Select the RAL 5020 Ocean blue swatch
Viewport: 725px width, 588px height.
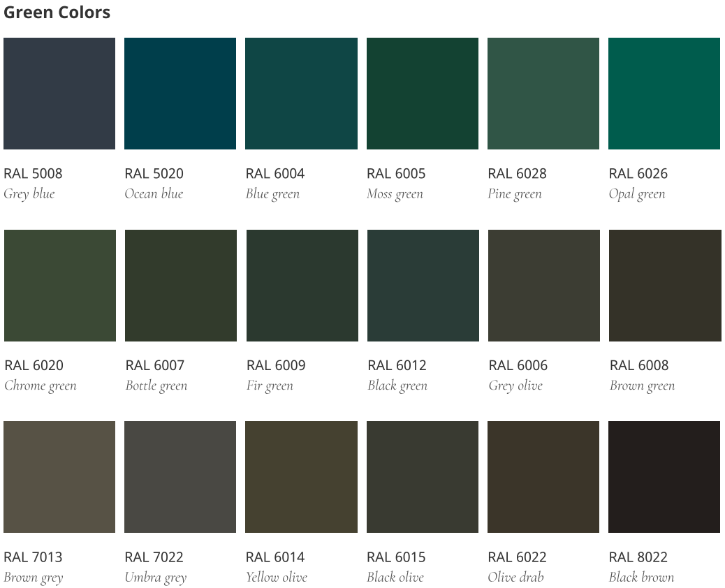pos(180,94)
